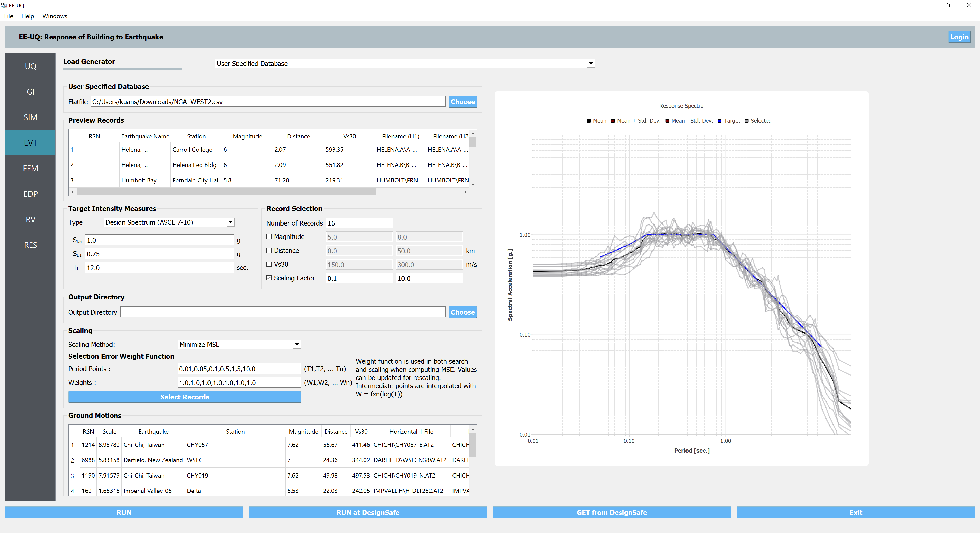Uncheck the Scaling Factor checkbox
This screenshot has height=533, width=980.
coord(269,278)
